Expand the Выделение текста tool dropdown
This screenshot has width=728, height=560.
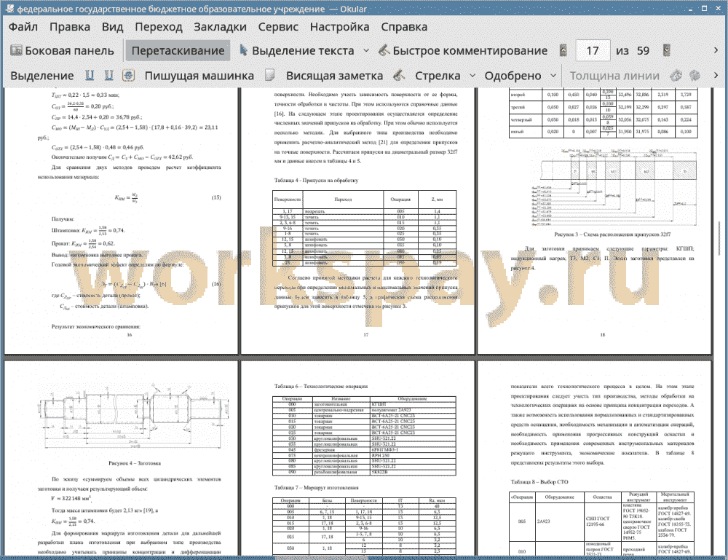[x=366, y=51]
